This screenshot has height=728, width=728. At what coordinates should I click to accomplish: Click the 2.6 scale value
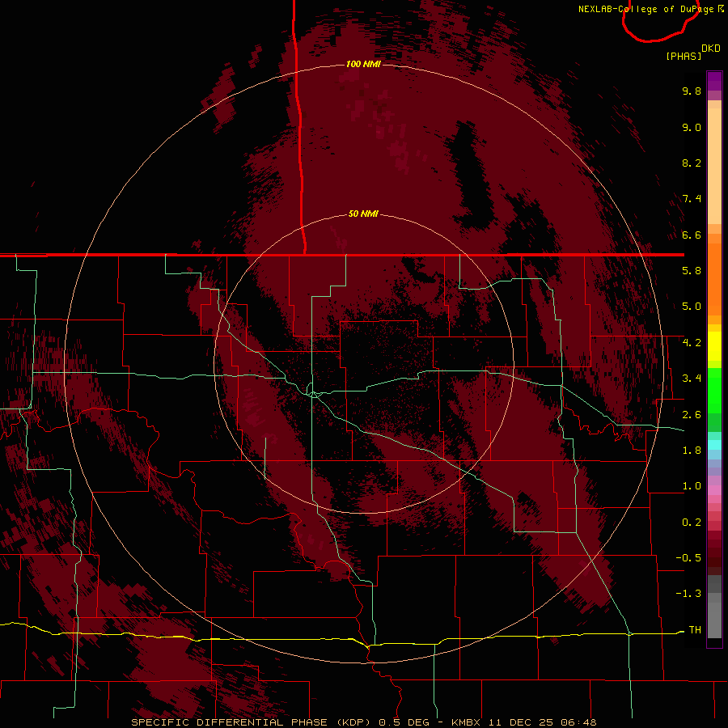692,415
